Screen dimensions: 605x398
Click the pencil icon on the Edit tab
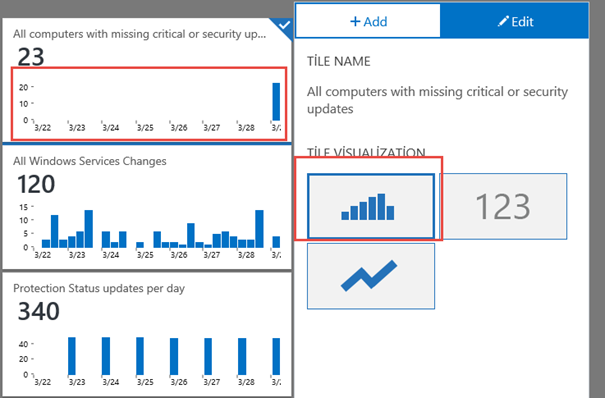[503, 22]
